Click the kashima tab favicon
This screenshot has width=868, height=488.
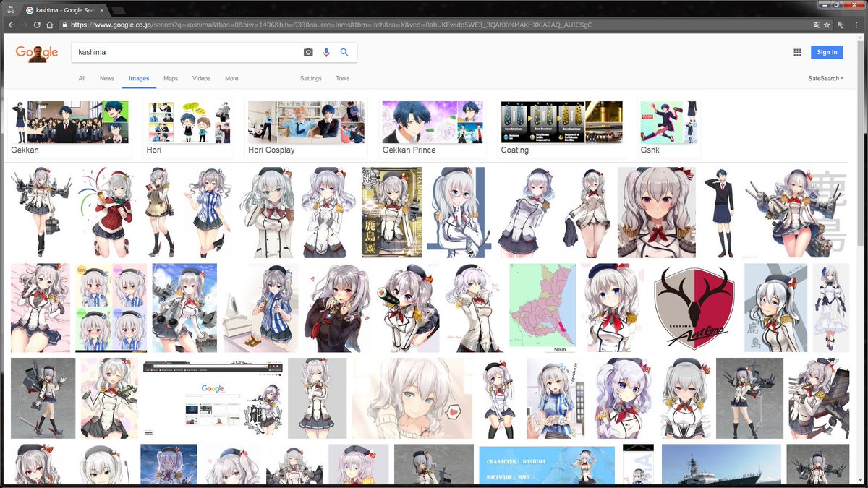coord(29,10)
